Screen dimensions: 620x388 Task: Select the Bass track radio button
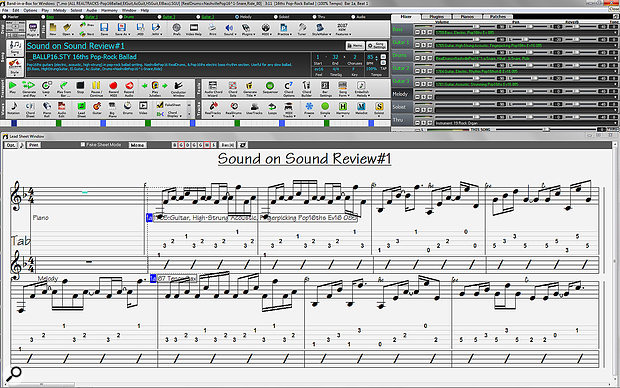click(43, 17)
